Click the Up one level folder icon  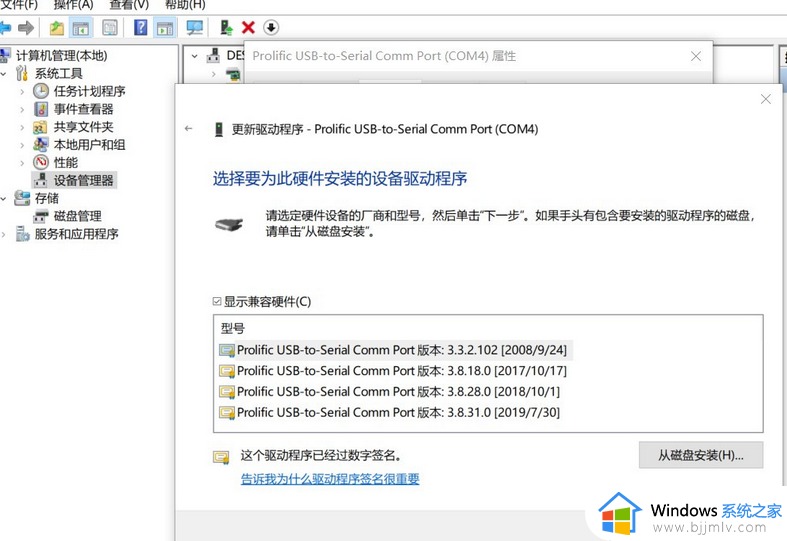pyautogui.click(x=57, y=28)
